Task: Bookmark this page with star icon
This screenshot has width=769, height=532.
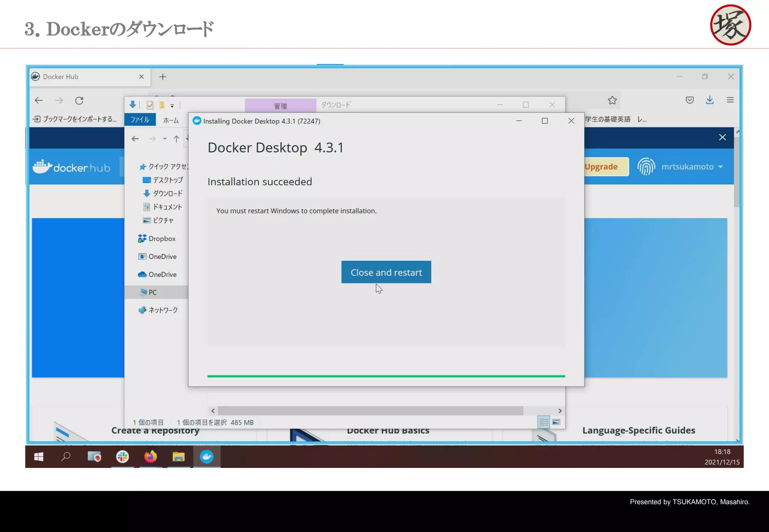Action: coord(612,100)
